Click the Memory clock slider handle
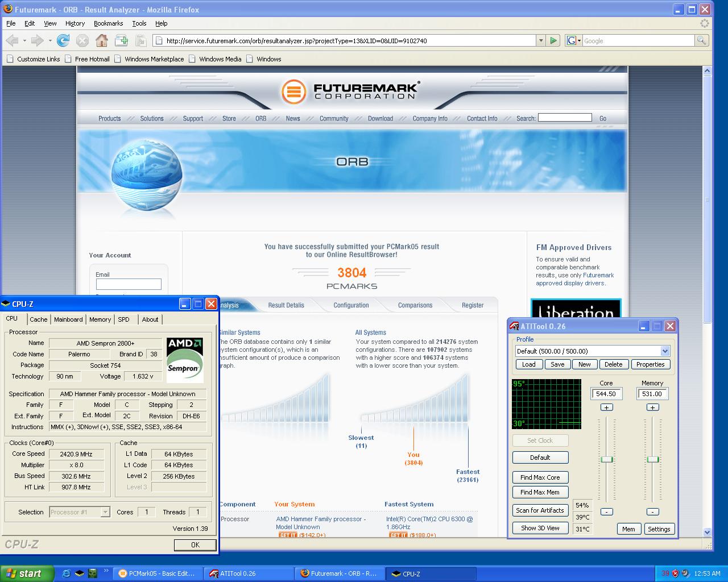Image resolution: width=728 pixels, height=582 pixels. (x=653, y=459)
